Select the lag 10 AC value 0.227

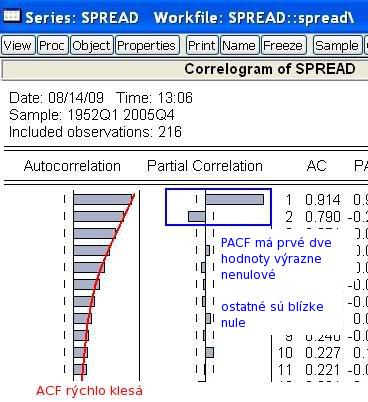tap(323, 353)
